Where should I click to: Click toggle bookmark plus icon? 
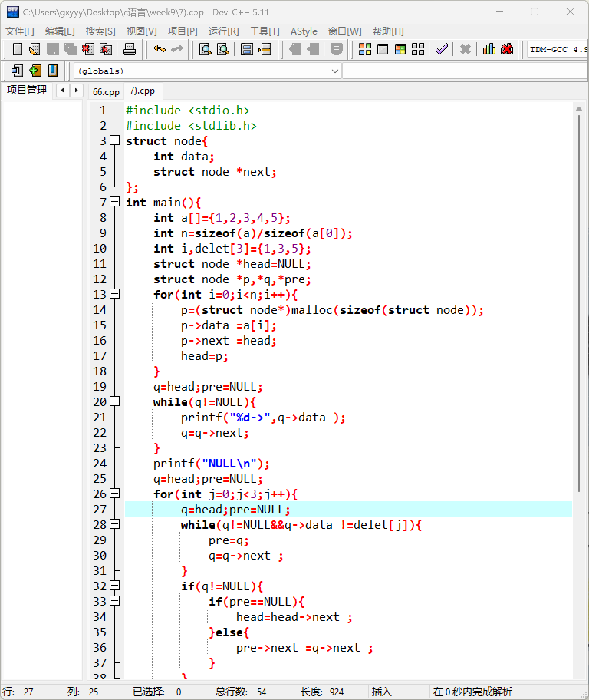(x=35, y=71)
